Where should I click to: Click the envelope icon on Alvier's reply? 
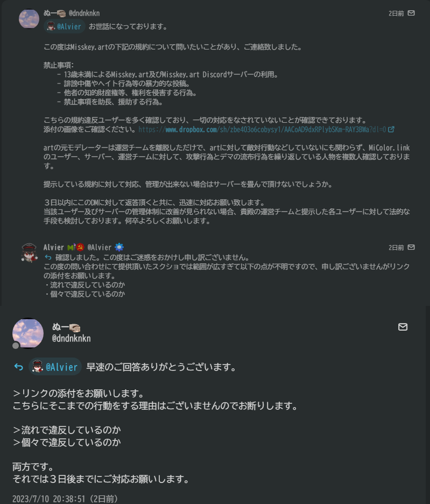(411, 247)
